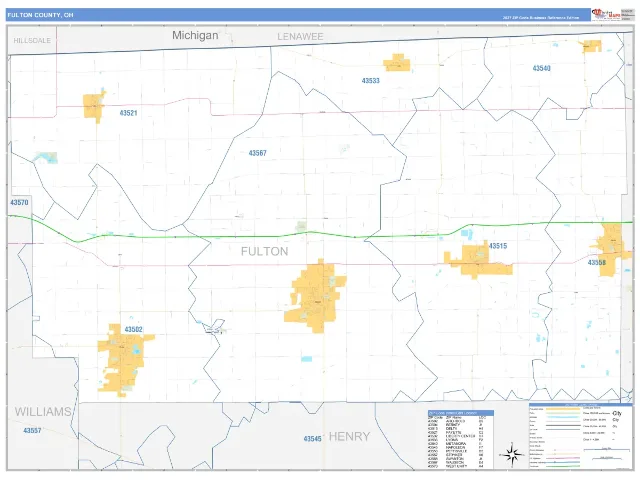Click the "43570" ZIP code label
This screenshot has height=480, width=640.
pos(19,202)
